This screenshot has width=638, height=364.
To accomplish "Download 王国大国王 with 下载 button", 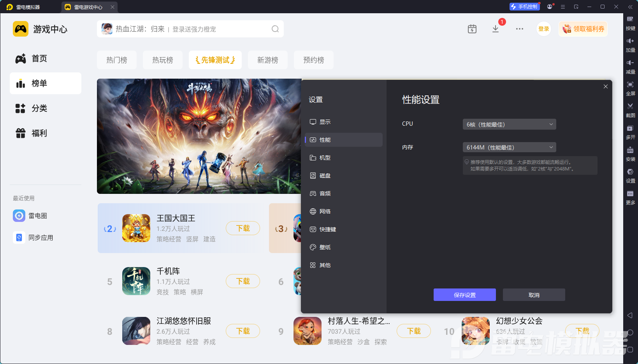I will 243,228.
